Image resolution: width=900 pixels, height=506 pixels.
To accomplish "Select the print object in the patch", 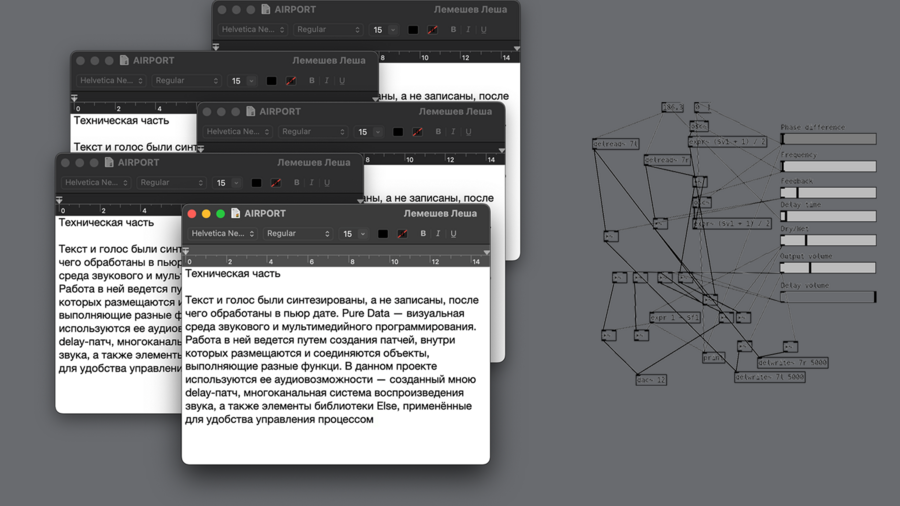I will click(x=713, y=357).
